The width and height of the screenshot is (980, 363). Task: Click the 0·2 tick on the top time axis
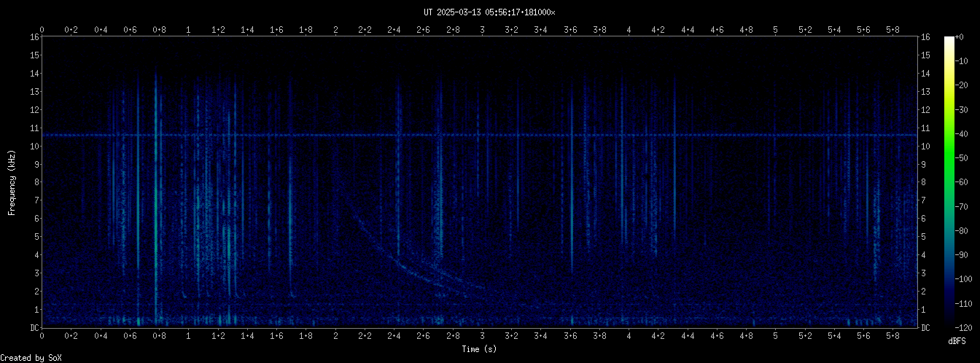pyautogui.click(x=71, y=29)
